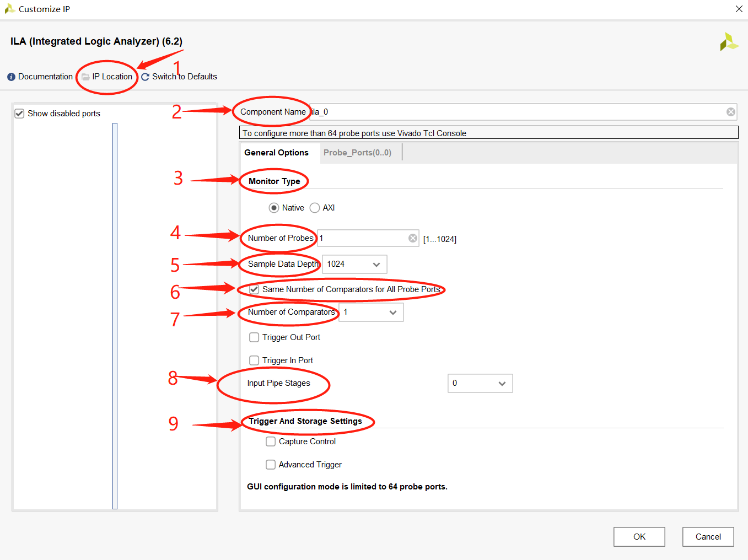Open the Input Pipe Stages dropdown
This screenshot has width=748, height=560.
click(480, 383)
